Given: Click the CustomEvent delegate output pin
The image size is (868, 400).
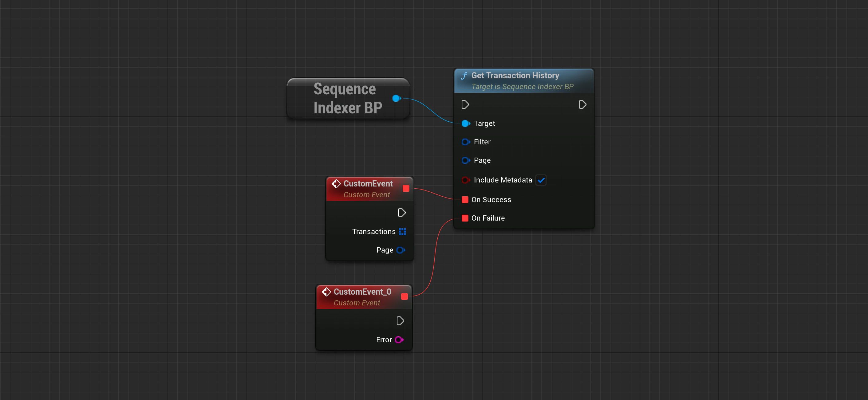Looking at the screenshot, I should [406, 189].
